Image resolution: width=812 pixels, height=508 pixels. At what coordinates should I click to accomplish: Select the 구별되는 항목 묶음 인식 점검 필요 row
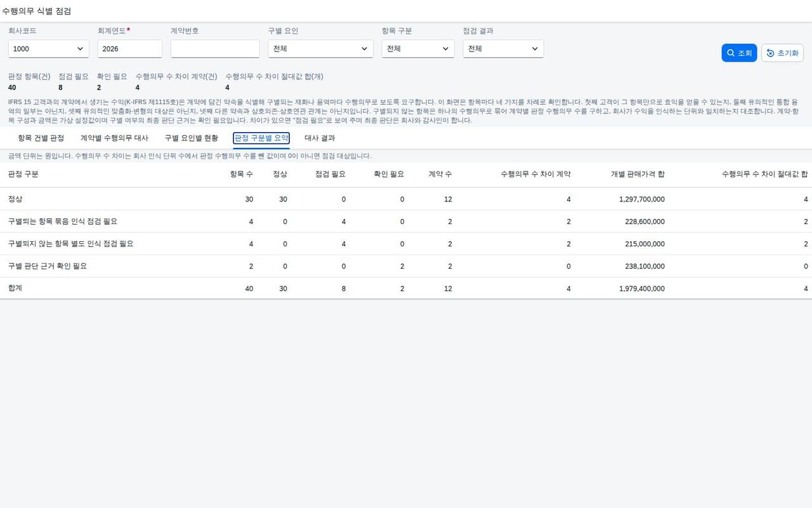pyautogui.click(x=406, y=222)
